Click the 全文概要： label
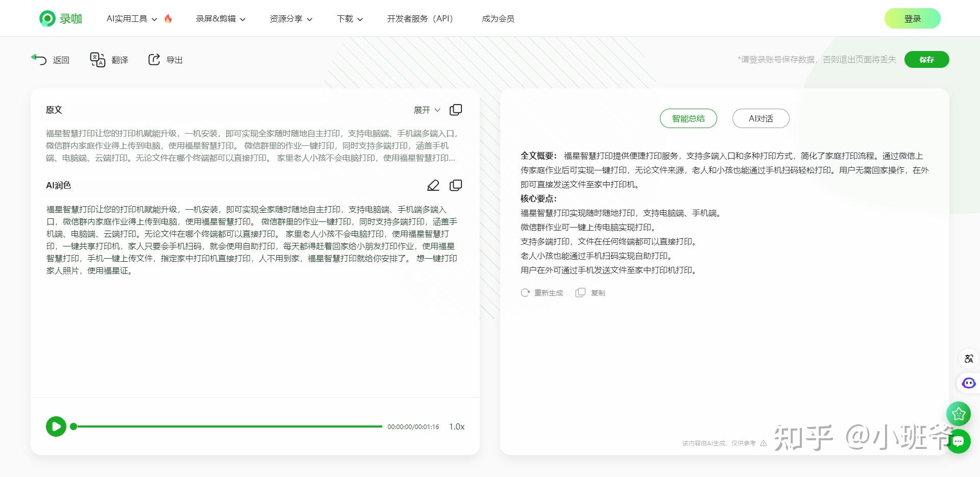980x477 pixels. click(539, 156)
